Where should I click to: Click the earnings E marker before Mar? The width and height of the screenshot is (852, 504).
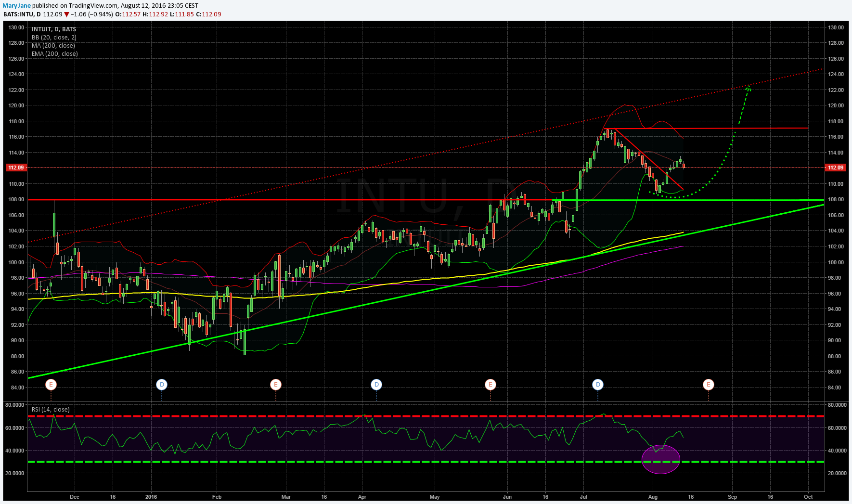276,385
